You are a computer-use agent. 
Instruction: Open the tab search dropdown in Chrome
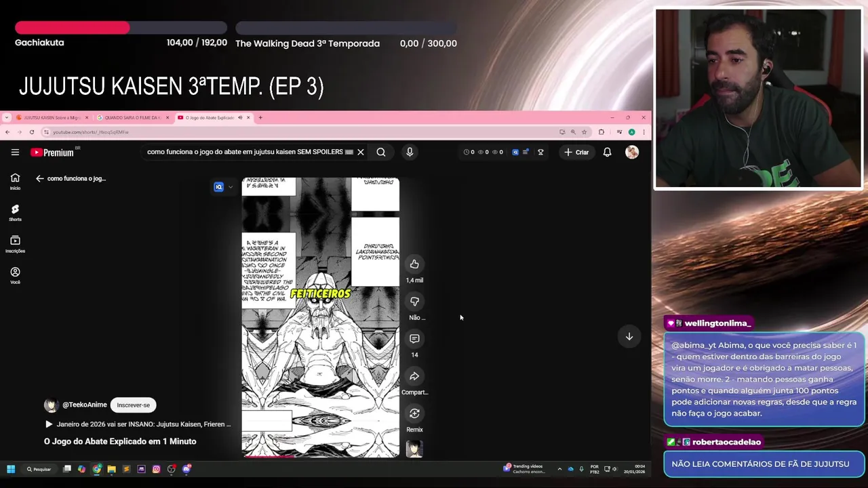7,118
